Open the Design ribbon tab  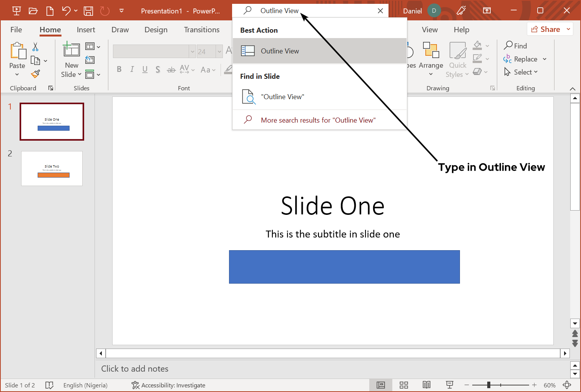coord(156,30)
